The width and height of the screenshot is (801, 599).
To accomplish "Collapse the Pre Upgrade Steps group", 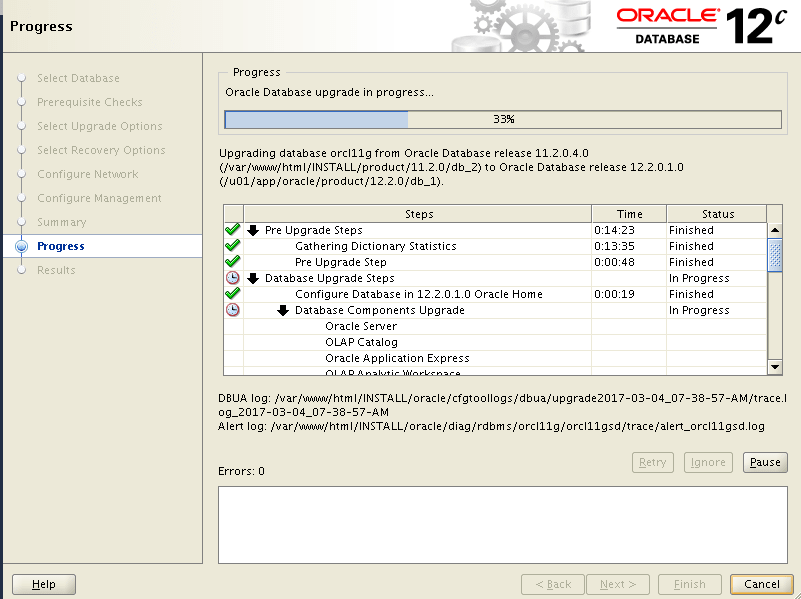I will [x=253, y=230].
